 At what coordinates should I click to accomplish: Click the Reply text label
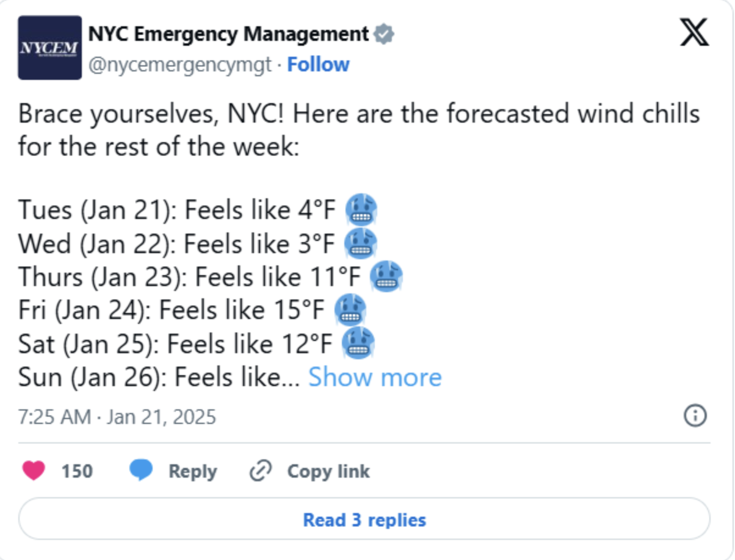tap(192, 472)
